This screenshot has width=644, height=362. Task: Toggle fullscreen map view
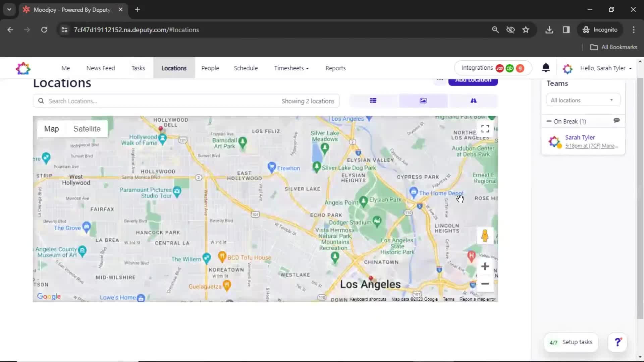485,129
